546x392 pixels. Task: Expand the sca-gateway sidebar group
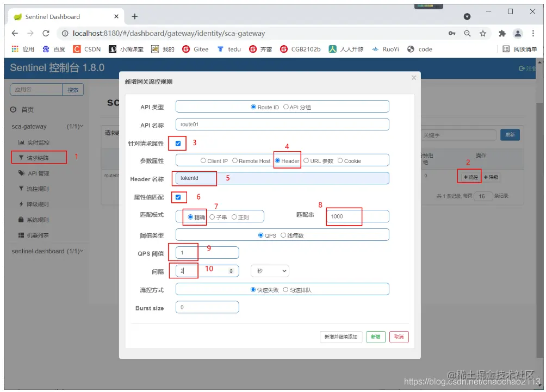(x=47, y=126)
